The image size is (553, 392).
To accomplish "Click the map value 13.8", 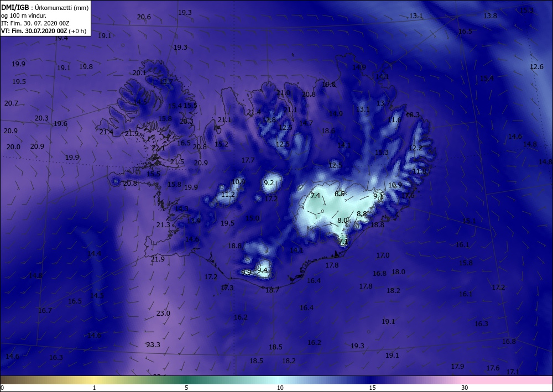I will [490, 15].
